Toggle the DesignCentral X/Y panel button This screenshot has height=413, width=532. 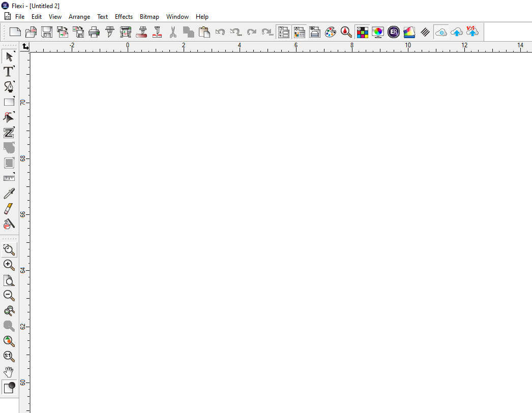click(x=283, y=33)
